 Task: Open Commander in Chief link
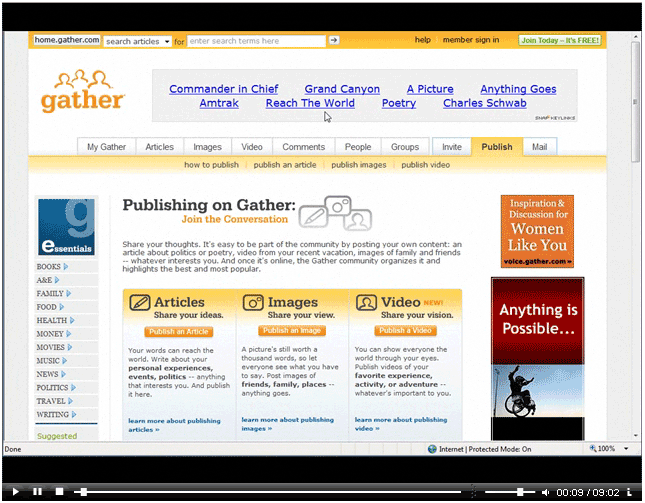[223, 89]
